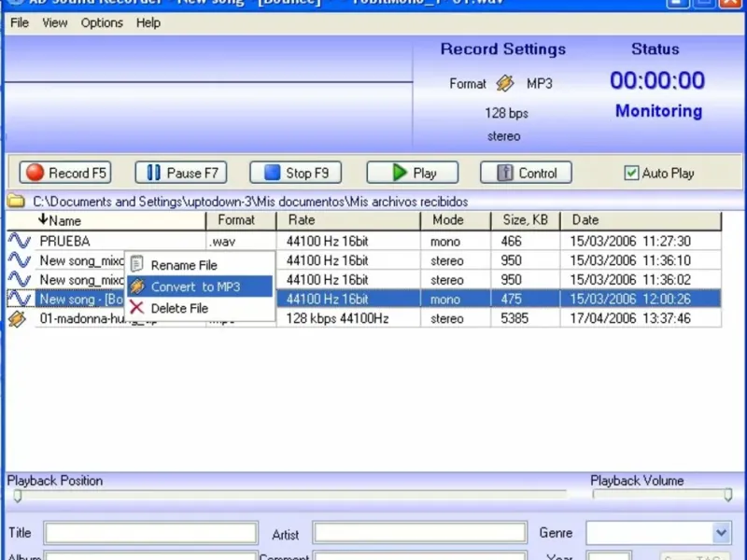Click the Playback Volume slider handle
The height and width of the screenshot is (560, 747).
[x=727, y=496]
